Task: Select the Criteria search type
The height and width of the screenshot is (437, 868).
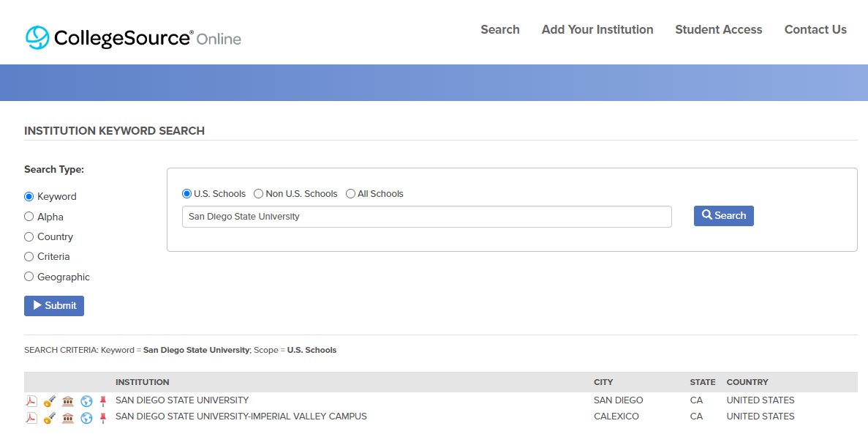Action: click(x=29, y=256)
